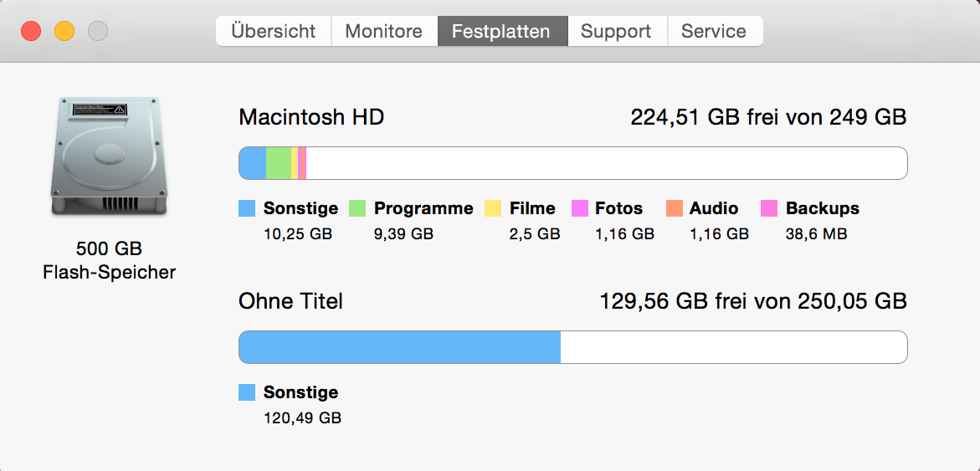Switch to the Übersicht tab

pyautogui.click(x=274, y=32)
